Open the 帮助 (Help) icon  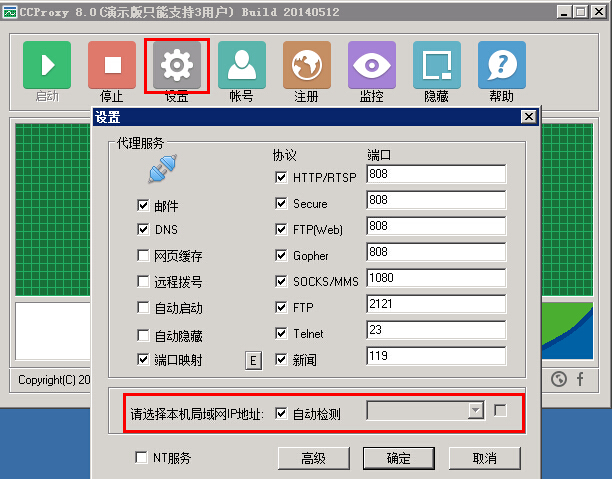[x=502, y=66]
